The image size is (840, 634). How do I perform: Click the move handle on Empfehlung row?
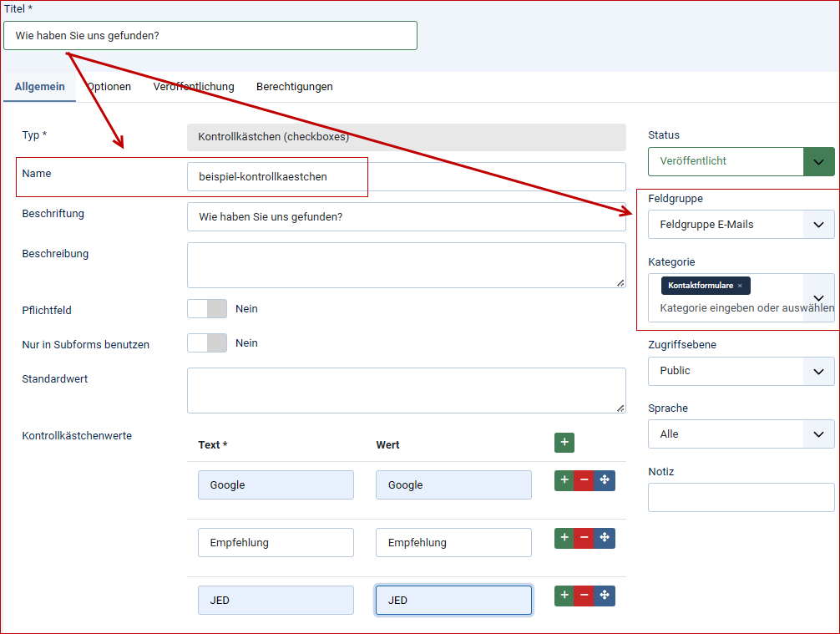(x=605, y=538)
